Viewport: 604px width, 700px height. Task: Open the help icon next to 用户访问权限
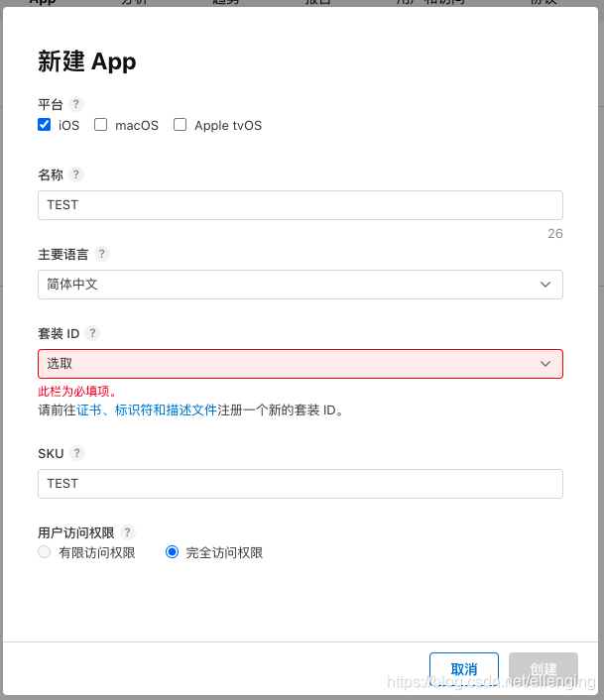(127, 532)
